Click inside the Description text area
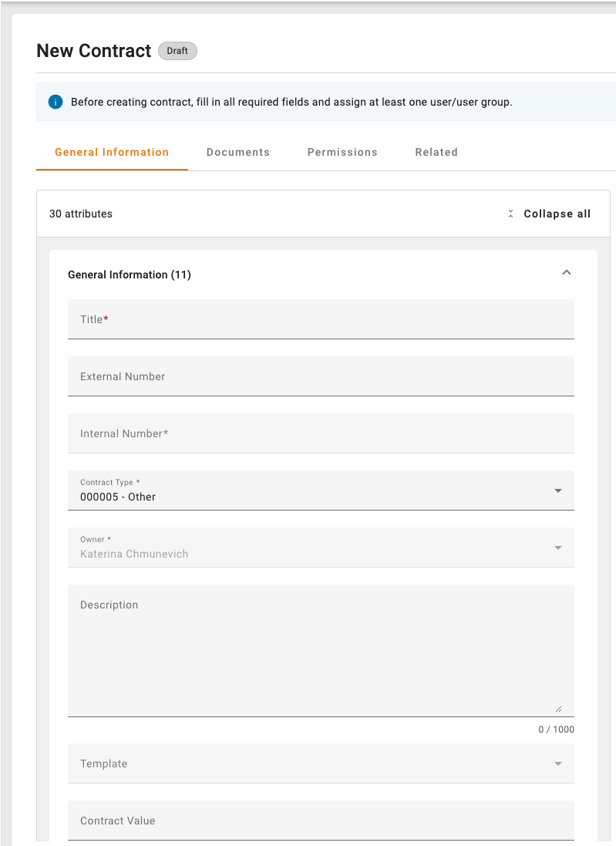The image size is (616, 846). tap(321, 651)
